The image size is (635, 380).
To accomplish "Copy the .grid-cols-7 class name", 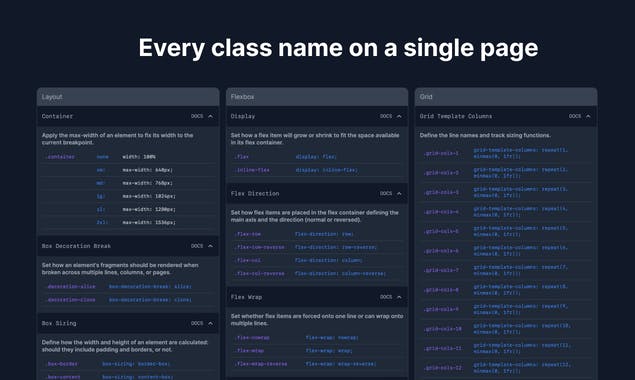I will point(441,270).
